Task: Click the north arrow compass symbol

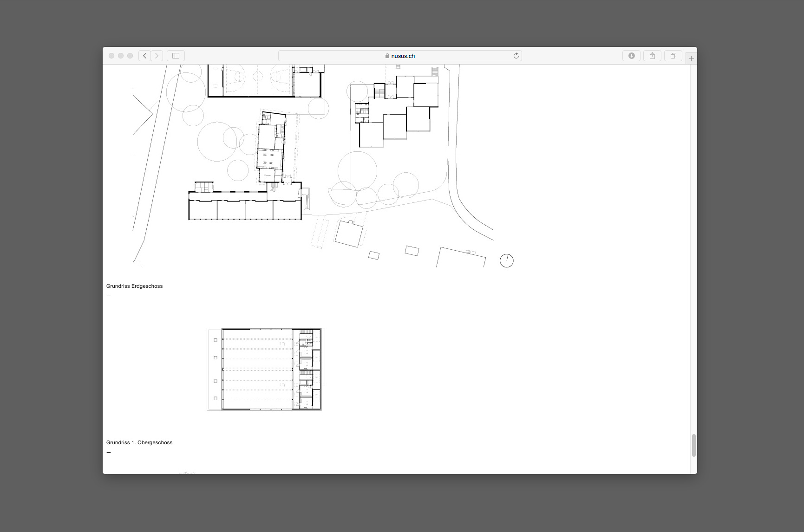Action: click(x=506, y=260)
